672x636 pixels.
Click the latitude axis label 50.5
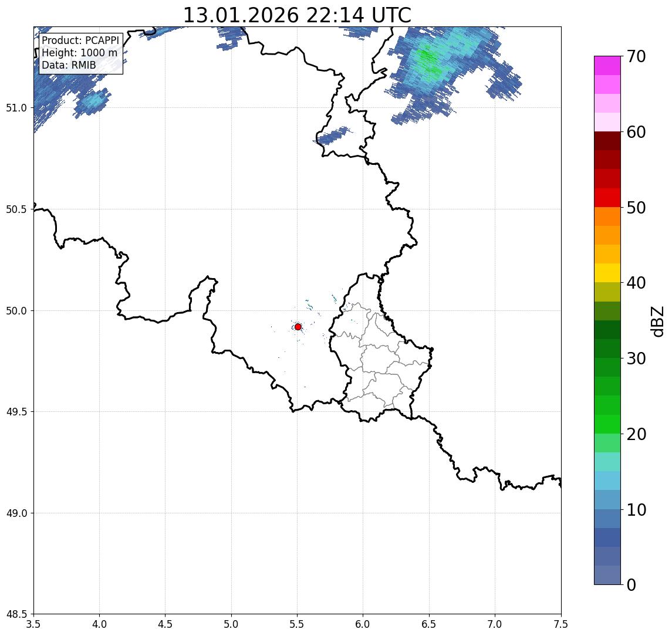(16, 209)
